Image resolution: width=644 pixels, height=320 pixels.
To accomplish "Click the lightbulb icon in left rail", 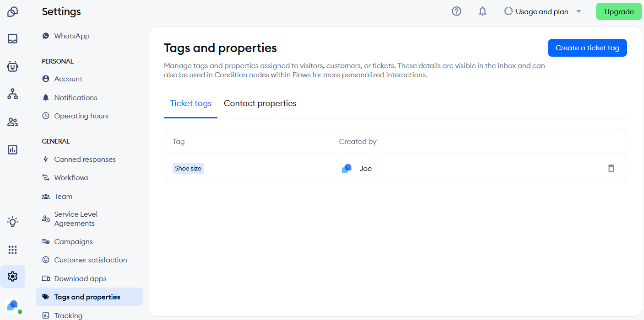I will 13,222.
